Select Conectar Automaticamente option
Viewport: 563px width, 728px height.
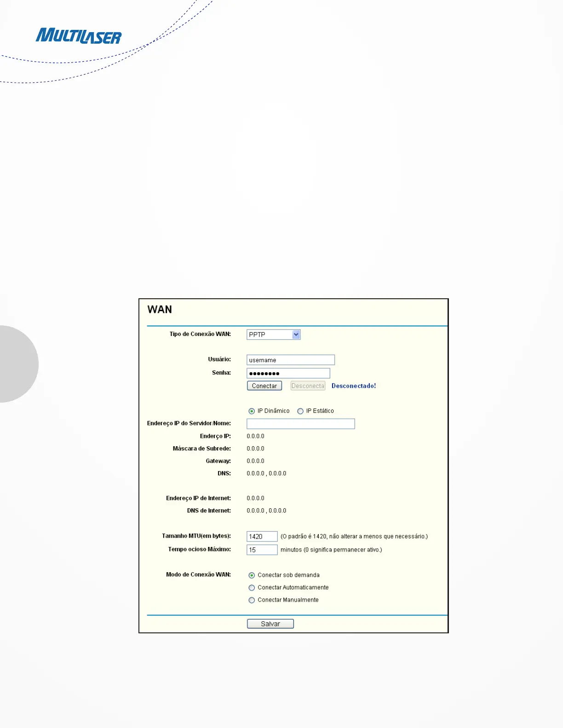point(252,588)
